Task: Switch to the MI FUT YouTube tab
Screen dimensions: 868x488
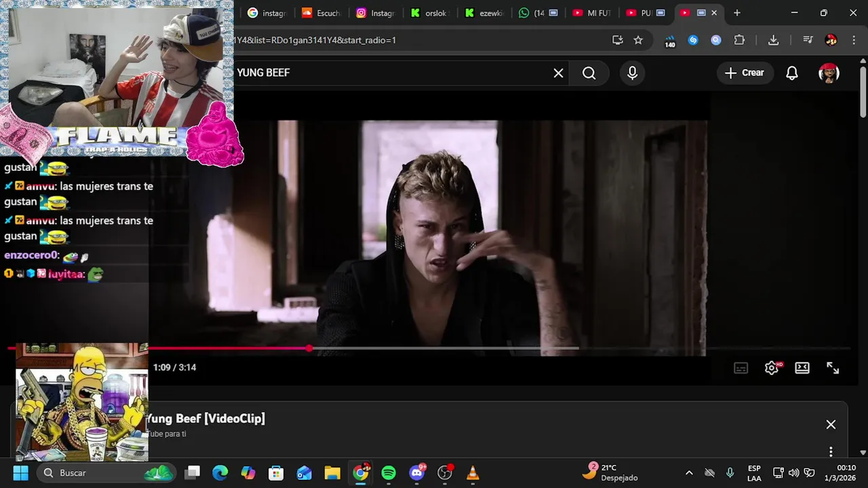Action: pos(593,13)
